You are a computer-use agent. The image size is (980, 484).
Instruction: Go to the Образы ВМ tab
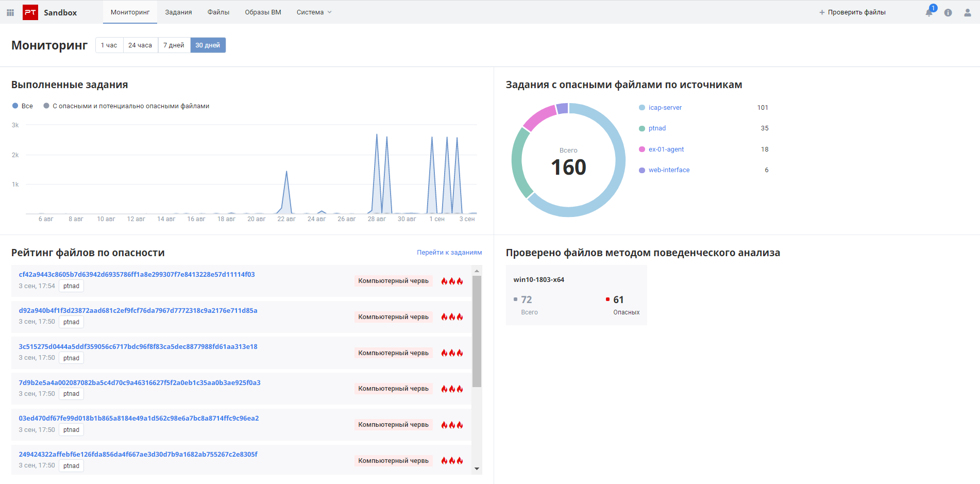click(x=263, y=12)
